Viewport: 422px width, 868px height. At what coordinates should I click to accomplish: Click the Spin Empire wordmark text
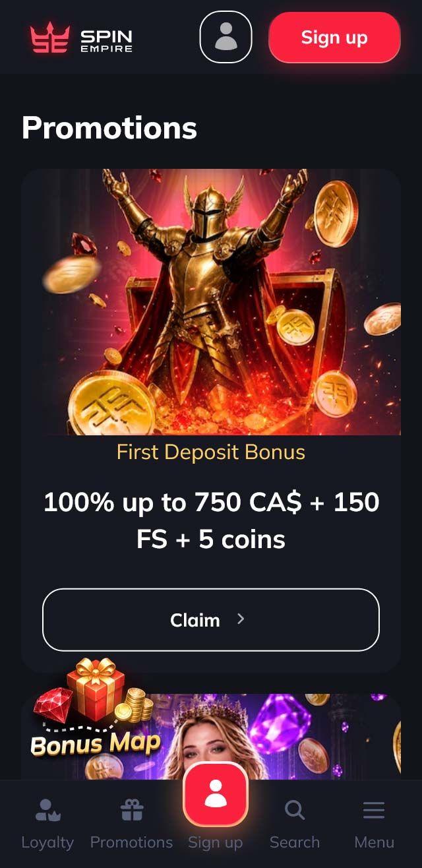106,41
